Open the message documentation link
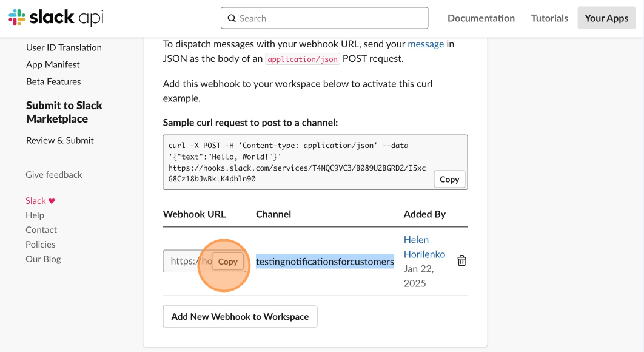Screen dimensions: 644x352 (x=426, y=44)
